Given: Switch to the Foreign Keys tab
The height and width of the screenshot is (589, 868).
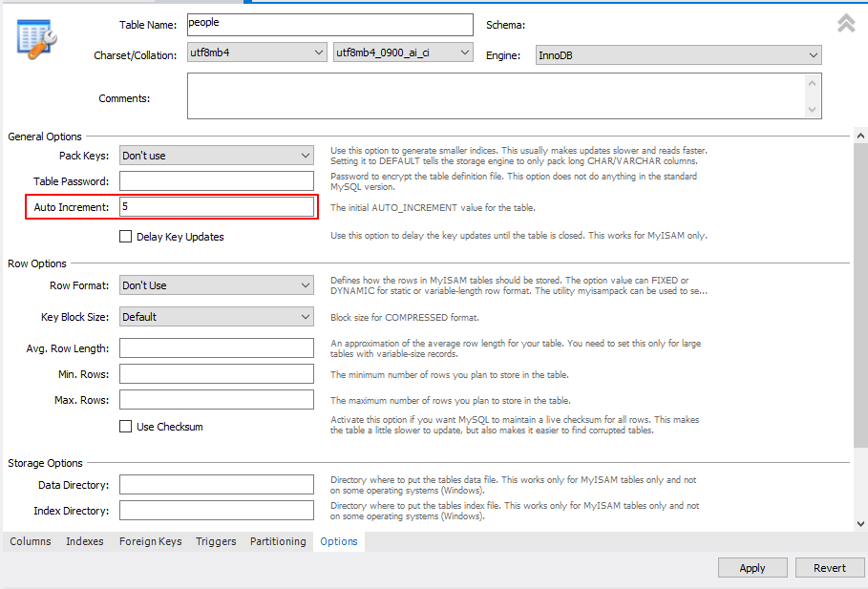Looking at the screenshot, I should (x=150, y=541).
